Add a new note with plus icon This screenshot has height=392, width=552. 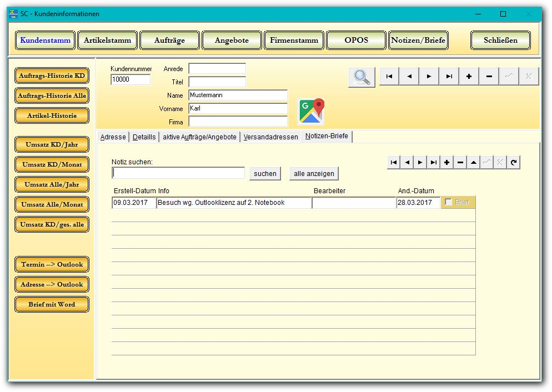447,162
